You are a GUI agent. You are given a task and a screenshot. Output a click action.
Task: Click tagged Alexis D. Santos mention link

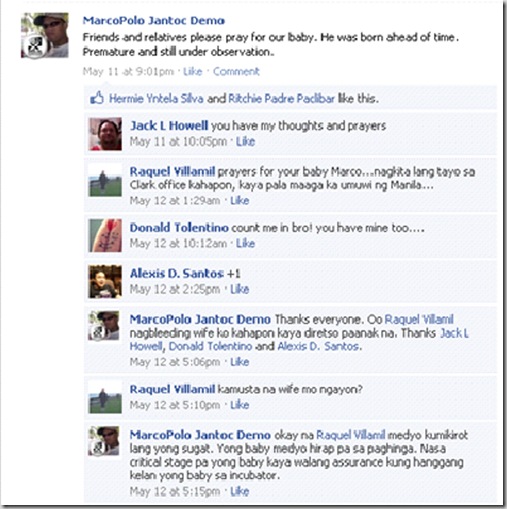tap(318, 346)
